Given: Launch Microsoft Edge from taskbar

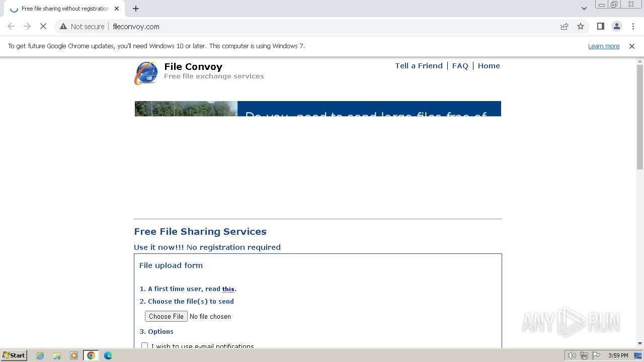Looking at the screenshot, I should (x=108, y=355).
